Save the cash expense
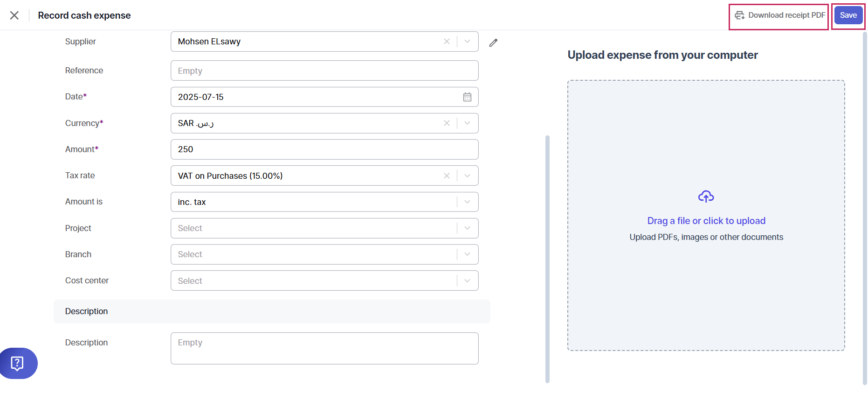868x400 pixels. click(x=848, y=15)
